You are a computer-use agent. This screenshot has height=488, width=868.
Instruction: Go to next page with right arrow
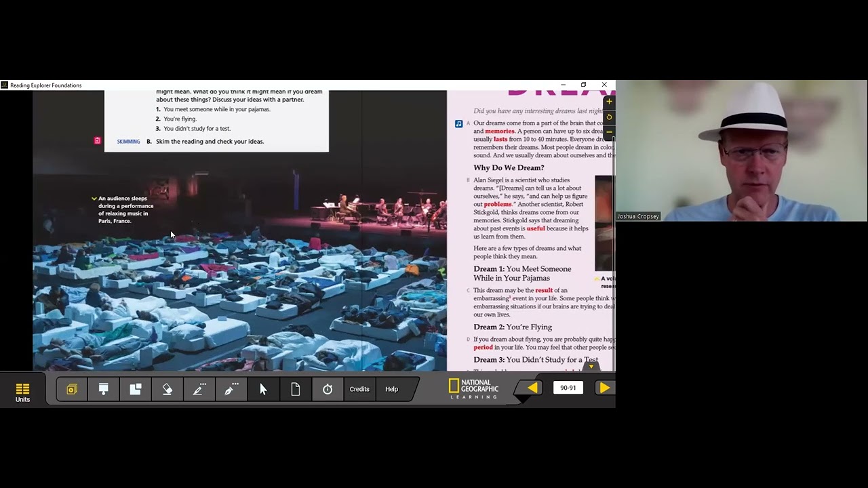[604, 388]
